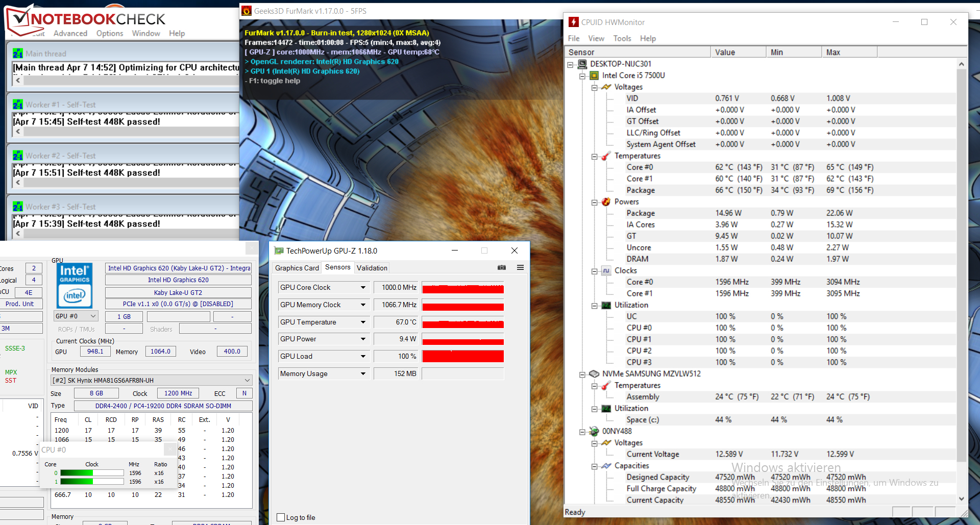The height and width of the screenshot is (525, 980).
Task: Click the GPU Temperature red history graph
Action: click(x=463, y=322)
